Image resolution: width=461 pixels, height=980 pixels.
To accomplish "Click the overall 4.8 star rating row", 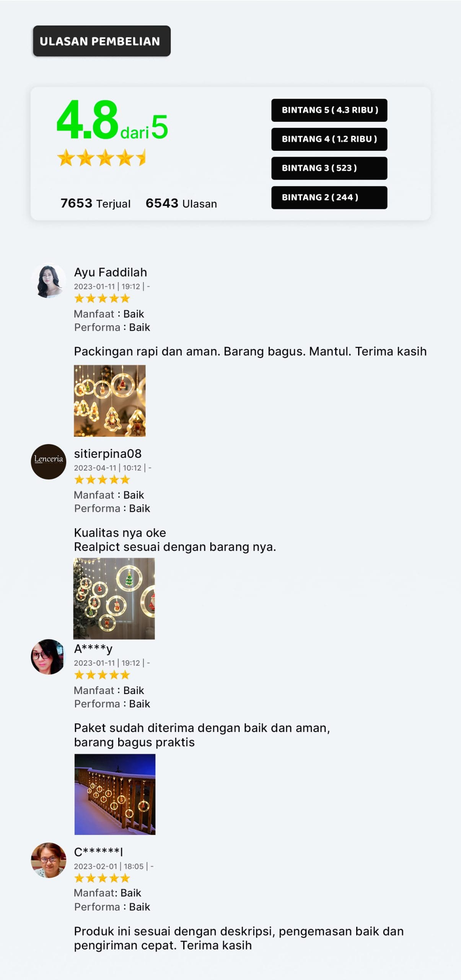I will coord(101,158).
